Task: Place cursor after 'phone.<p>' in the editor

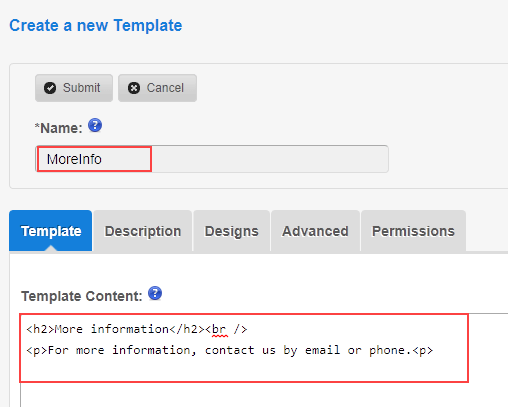Action: [x=435, y=350]
